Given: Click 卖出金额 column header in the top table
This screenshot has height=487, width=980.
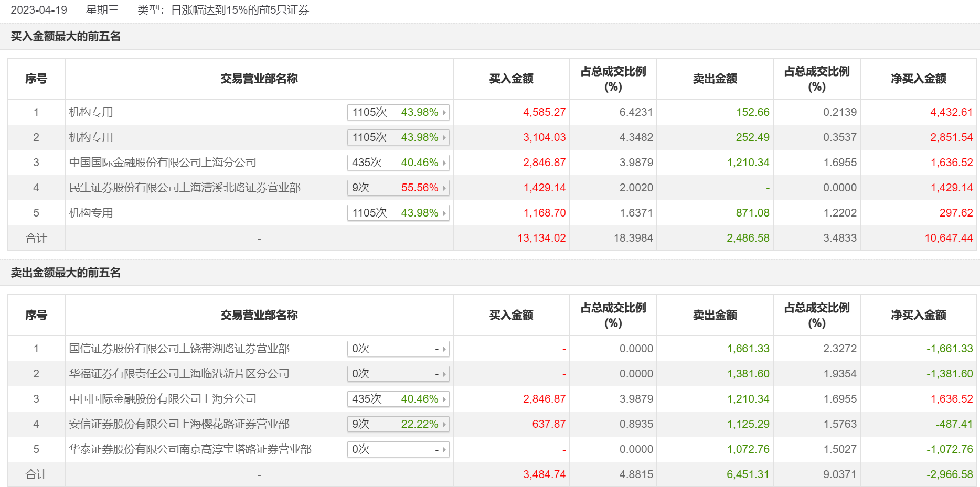Looking at the screenshot, I should click(x=715, y=79).
